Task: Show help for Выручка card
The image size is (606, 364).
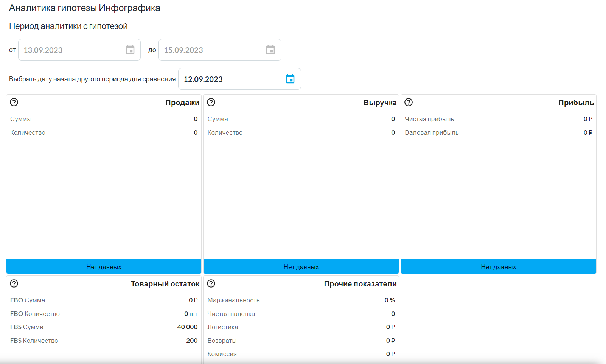Action: 211,102
